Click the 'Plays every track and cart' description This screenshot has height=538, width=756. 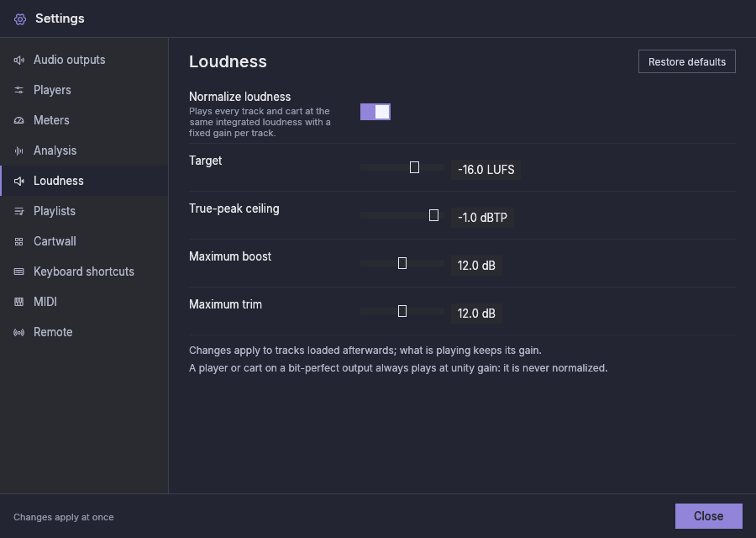tap(260, 122)
